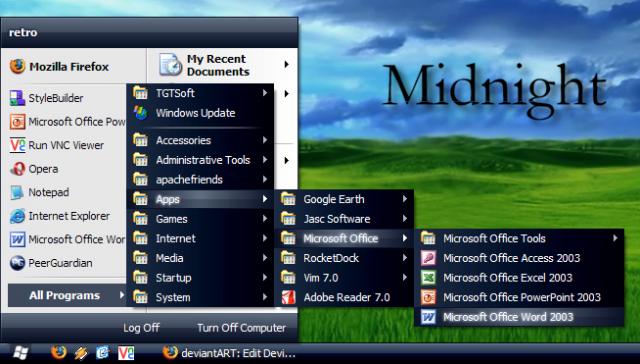Click the Internet Explorer icon
The image size is (640, 364).
(x=17, y=216)
